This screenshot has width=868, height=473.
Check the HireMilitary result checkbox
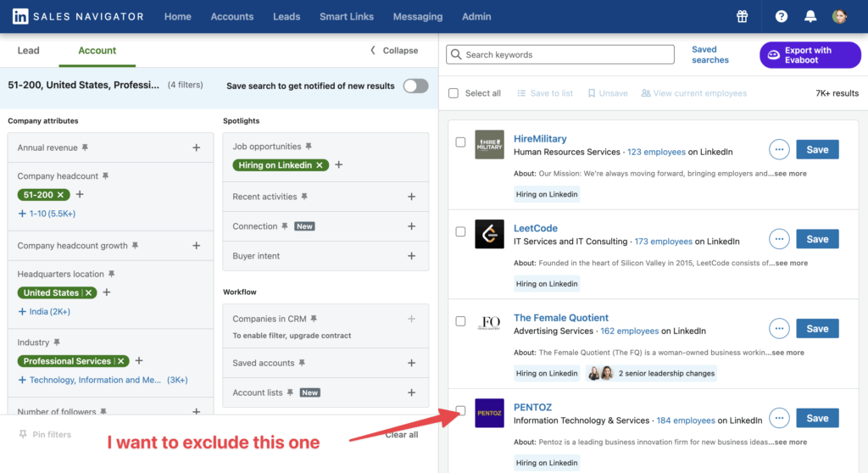click(x=460, y=142)
